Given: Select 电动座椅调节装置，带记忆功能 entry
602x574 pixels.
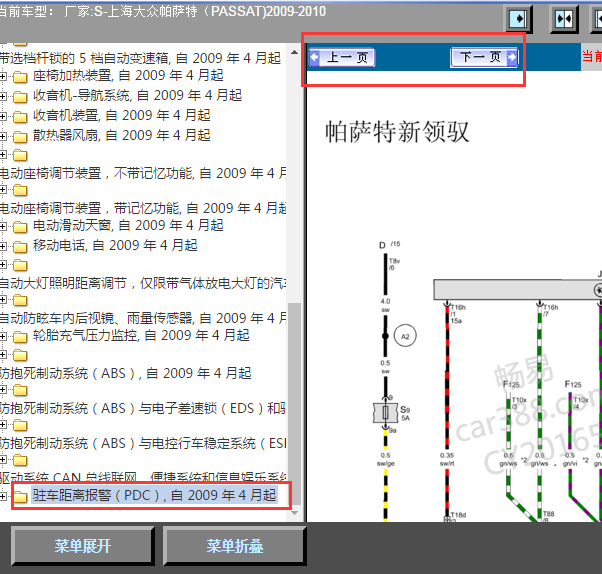Looking at the screenshot, I should pyautogui.click(x=143, y=208).
